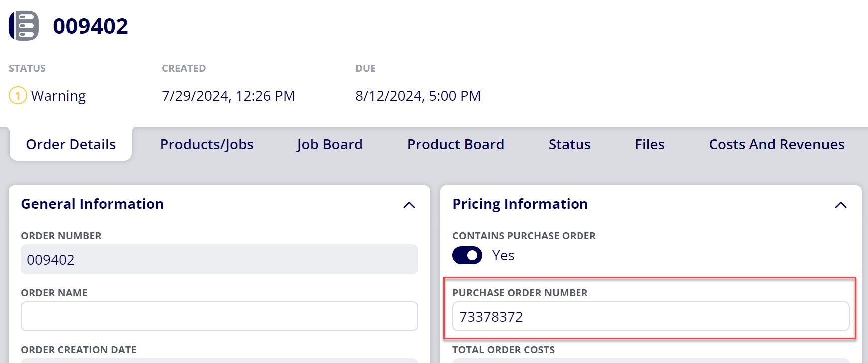The height and width of the screenshot is (363, 868).
Task: Select the Order Details tab
Action: [71, 144]
